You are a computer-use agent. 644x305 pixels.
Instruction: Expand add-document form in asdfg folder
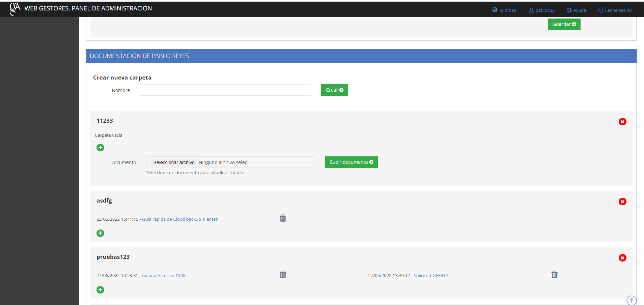[100, 233]
